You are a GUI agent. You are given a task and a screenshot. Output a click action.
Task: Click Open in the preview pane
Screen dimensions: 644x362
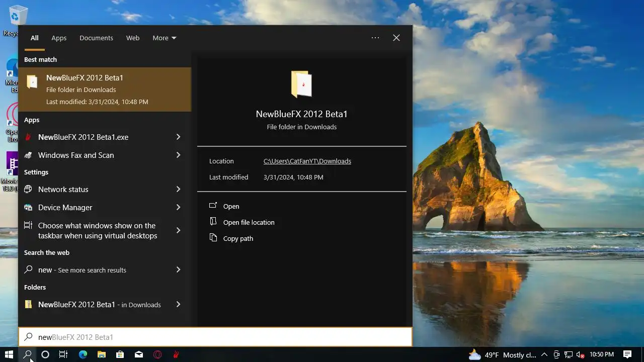coord(231,207)
